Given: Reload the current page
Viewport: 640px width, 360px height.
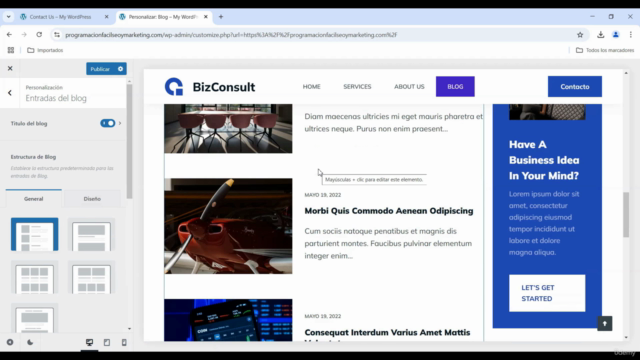Looking at the screenshot, I should point(39,35).
